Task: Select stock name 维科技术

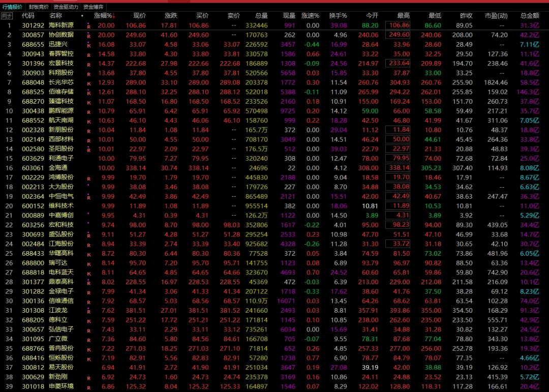Action: (x=62, y=205)
